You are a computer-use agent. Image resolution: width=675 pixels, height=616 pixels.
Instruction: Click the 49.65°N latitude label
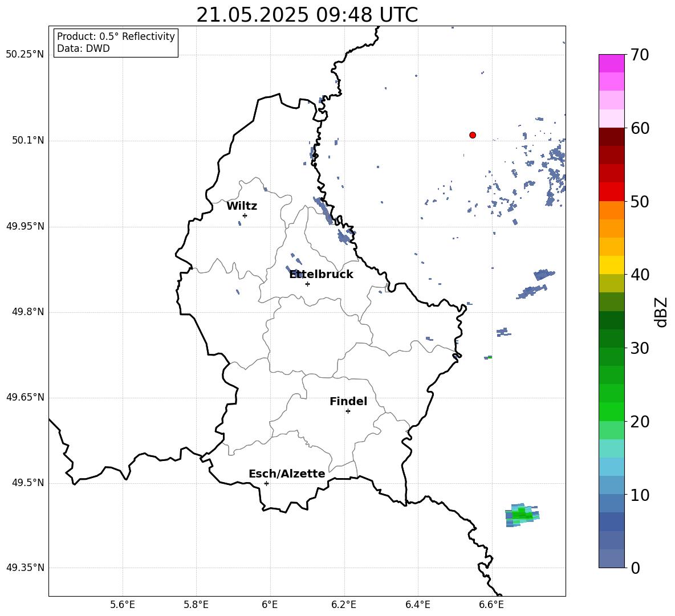(25, 397)
